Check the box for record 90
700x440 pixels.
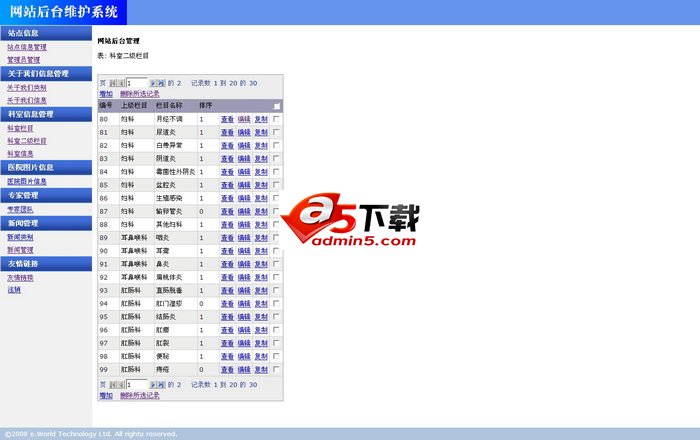tap(276, 251)
